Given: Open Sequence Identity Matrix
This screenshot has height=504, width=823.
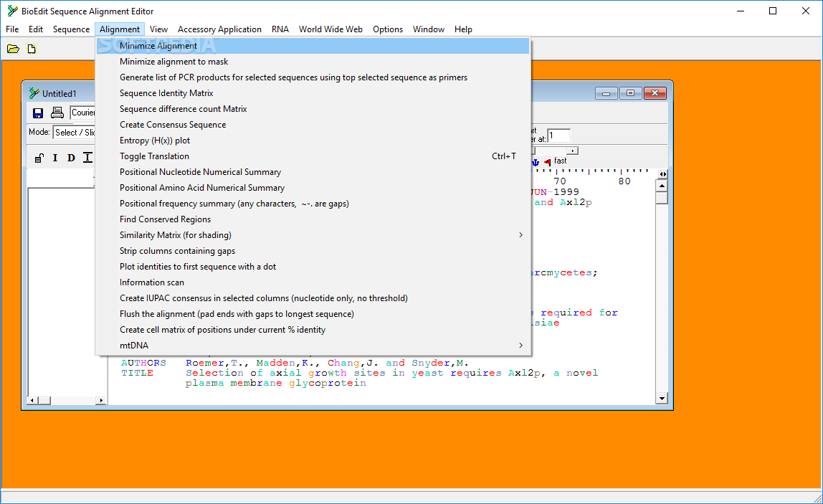Looking at the screenshot, I should [313, 93].
